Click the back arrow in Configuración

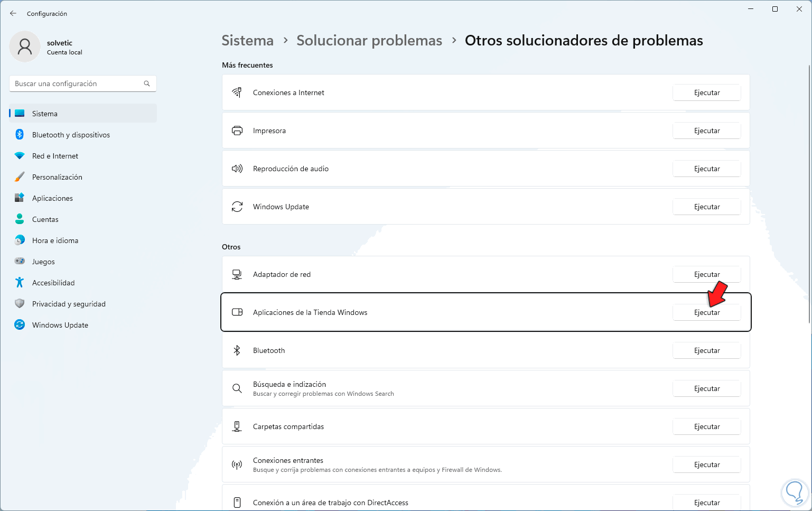(x=13, y=13)
